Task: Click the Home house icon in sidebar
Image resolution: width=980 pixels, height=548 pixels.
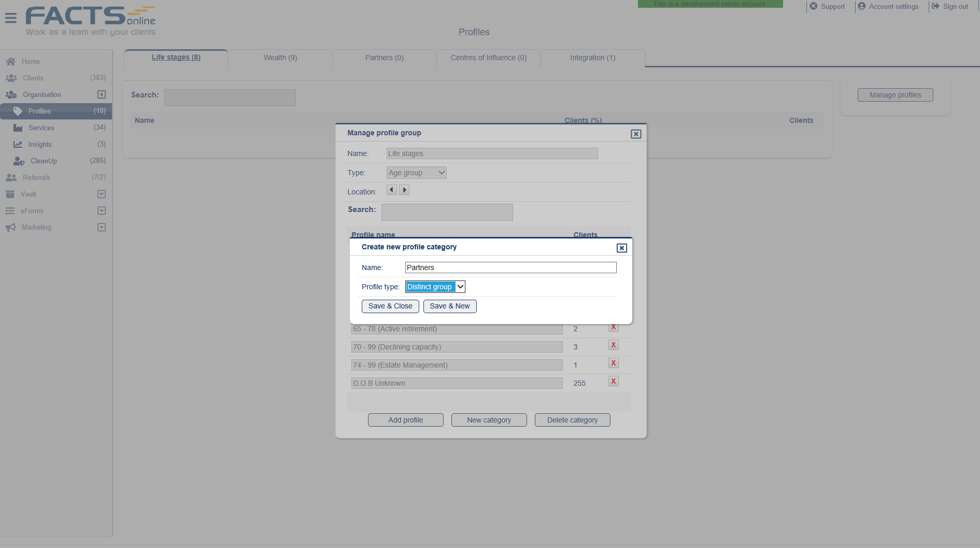Action: click(10, 61)
